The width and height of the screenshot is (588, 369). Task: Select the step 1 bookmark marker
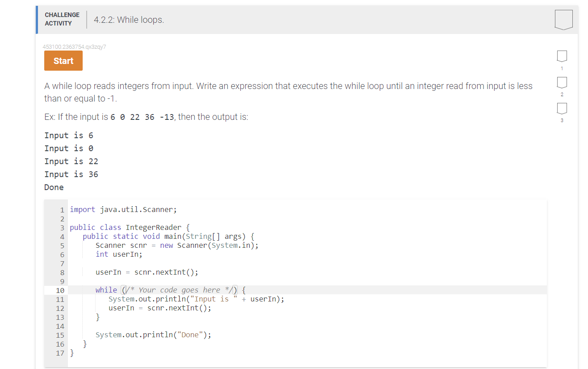[562, 56]
